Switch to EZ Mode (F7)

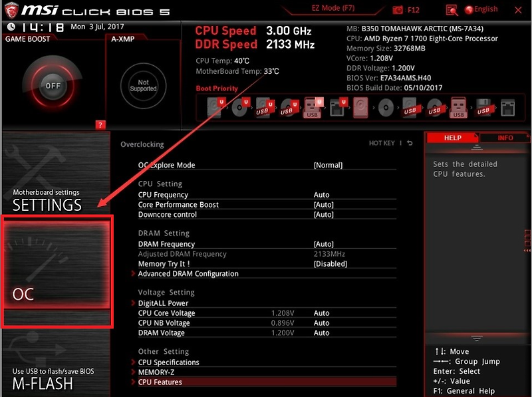333,8
